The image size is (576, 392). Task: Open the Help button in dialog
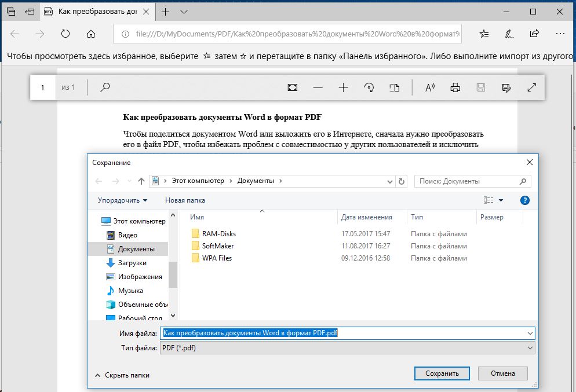(x=524, y=200)
